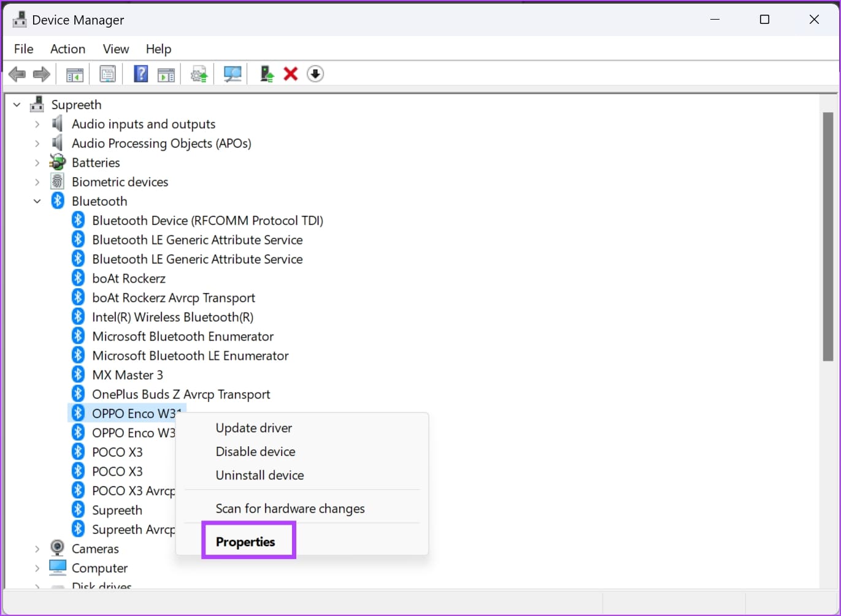Expand the Cameras category
Image resolution: width=841 pixels, height=616 pixels.
[37, 549]
